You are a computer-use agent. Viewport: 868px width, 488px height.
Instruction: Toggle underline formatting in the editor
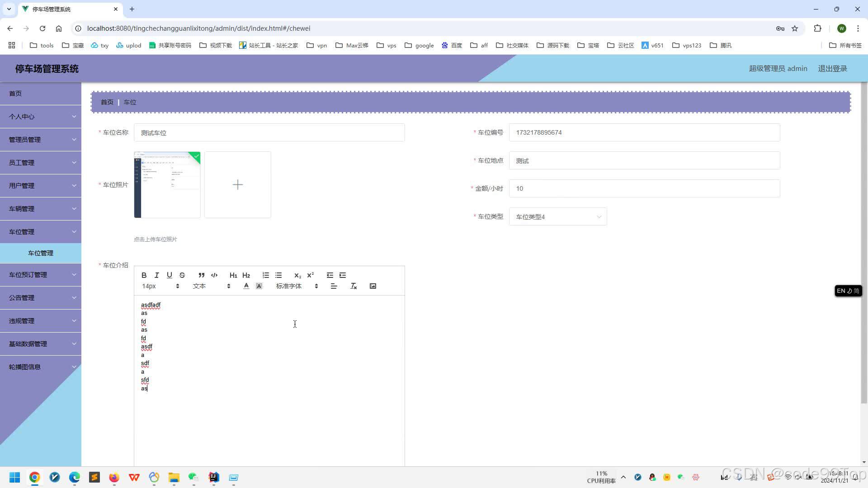(169, 275)
